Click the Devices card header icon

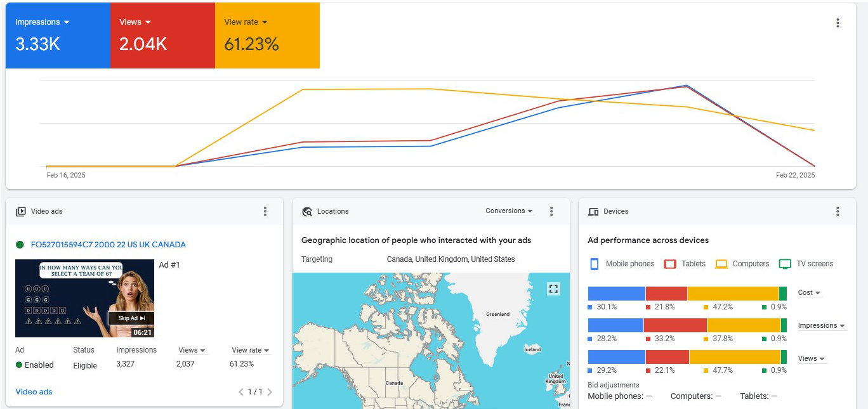[593, 212]
